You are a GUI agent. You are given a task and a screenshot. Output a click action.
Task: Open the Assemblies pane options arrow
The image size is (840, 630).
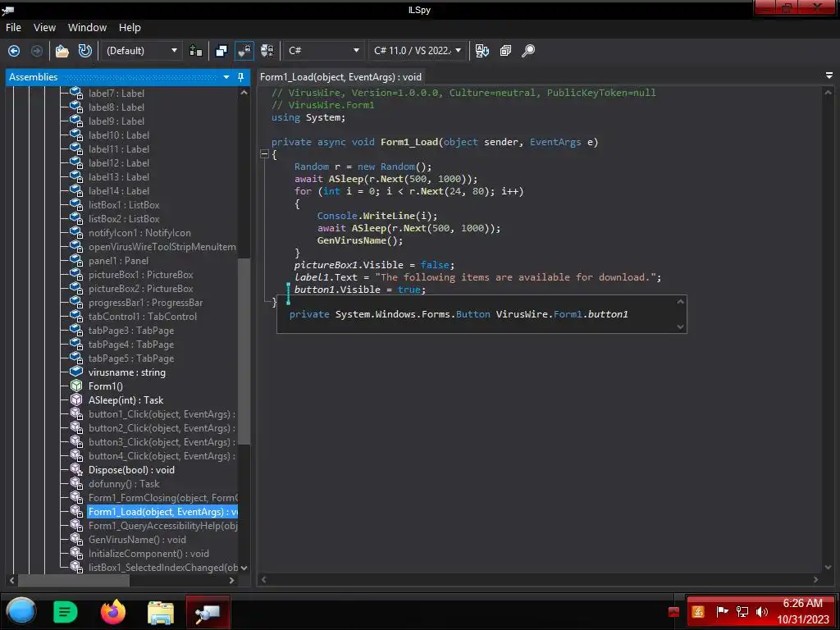pos(226,77)
